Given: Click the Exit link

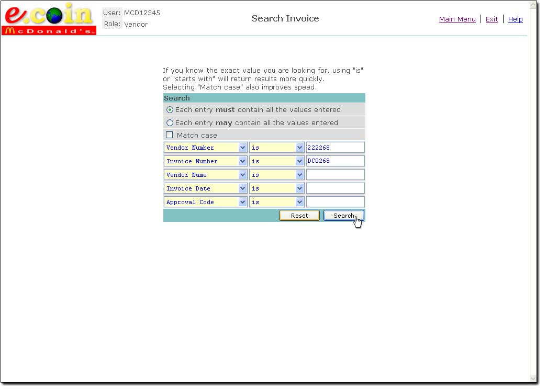Looking at the screenshot, I should [492, 19].
